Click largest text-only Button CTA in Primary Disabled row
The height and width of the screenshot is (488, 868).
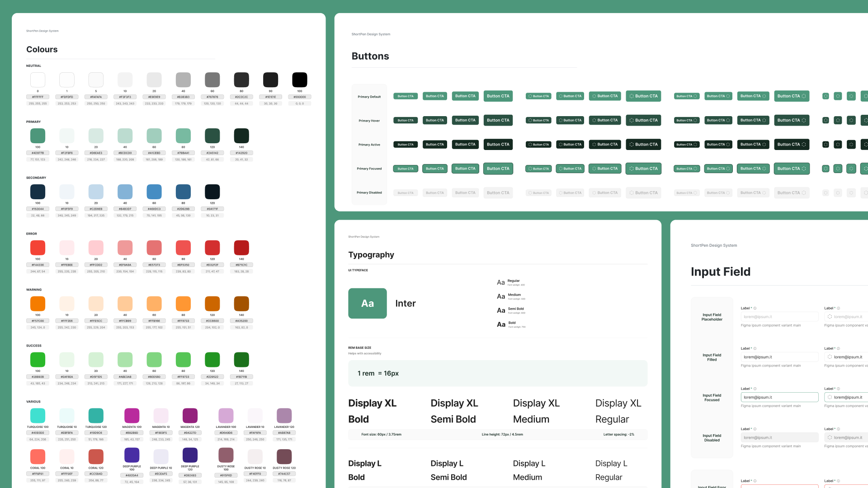point(498,193)
